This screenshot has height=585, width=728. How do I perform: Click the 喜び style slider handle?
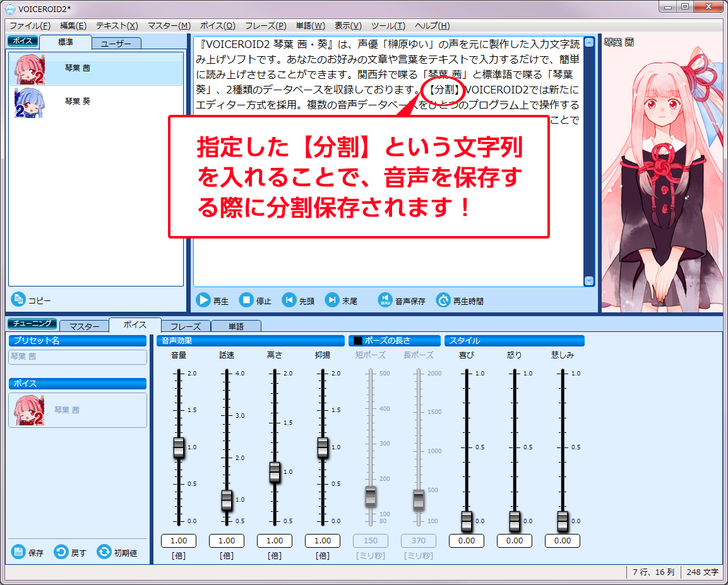click(x=467, y=521)
